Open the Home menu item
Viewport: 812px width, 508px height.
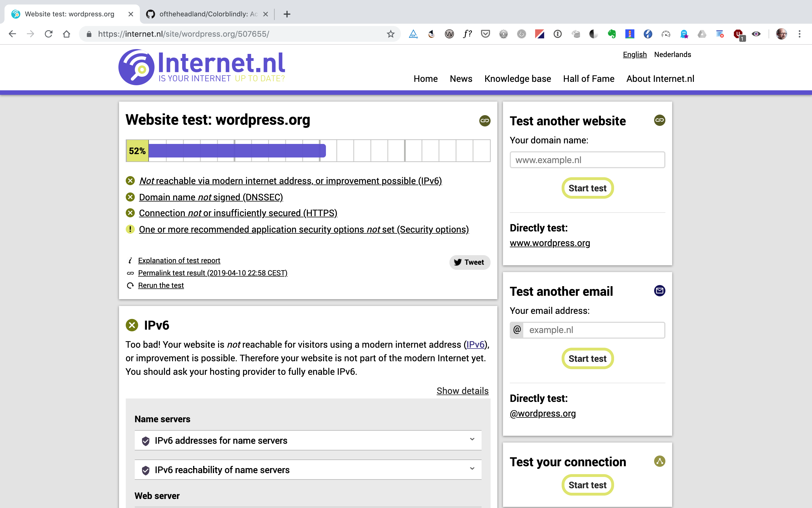point(425,79)
